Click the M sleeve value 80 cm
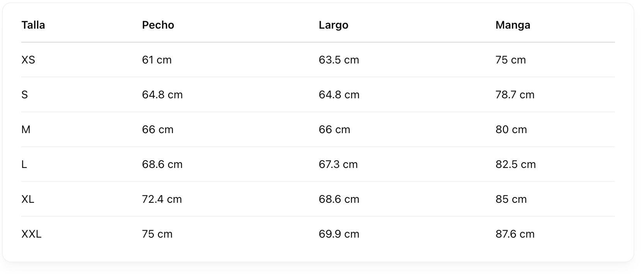Screen dimensions: 644x274 pos(511,130)
